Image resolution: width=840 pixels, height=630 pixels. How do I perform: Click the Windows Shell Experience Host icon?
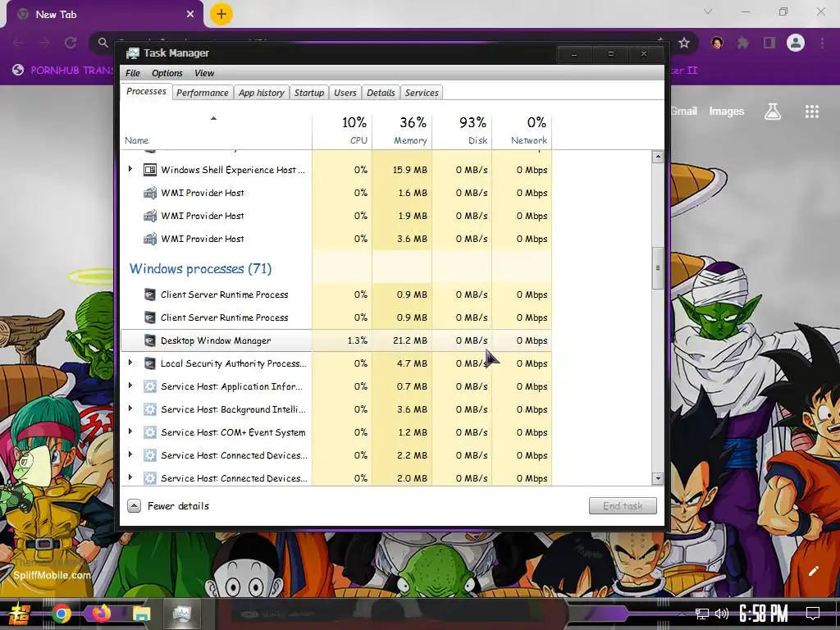pos(150,170)
